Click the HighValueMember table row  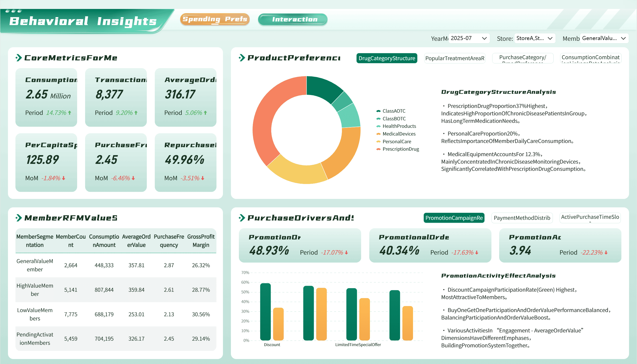[116, 290]
